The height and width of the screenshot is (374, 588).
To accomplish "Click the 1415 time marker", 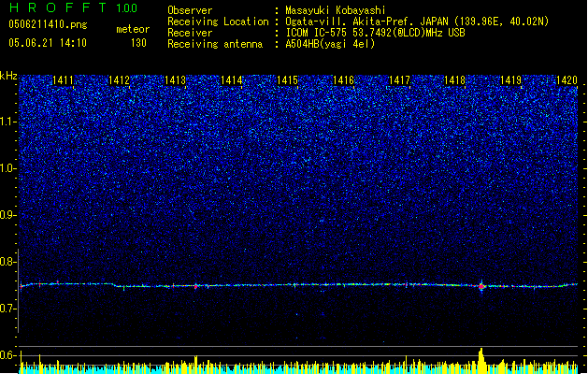I will click(287, 80).
